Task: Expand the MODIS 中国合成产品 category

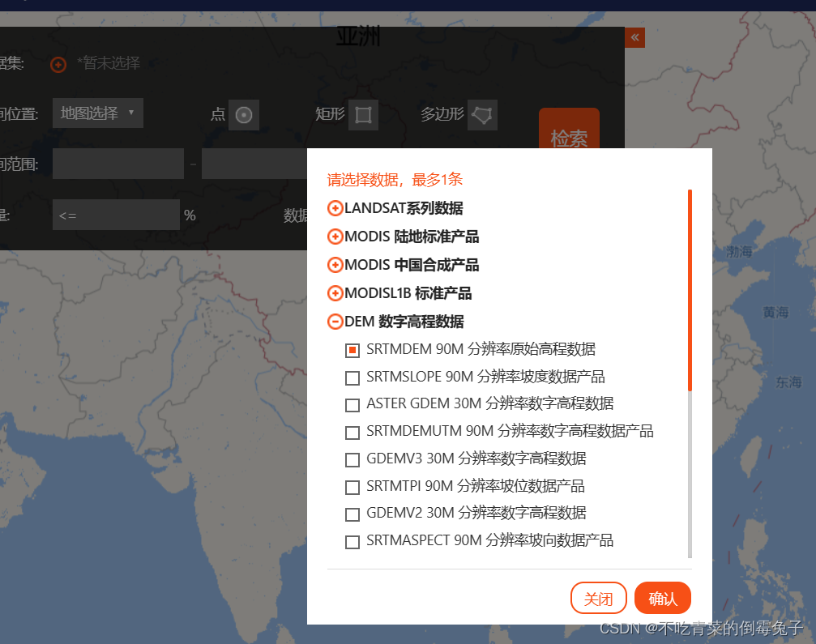Action: 335,265
